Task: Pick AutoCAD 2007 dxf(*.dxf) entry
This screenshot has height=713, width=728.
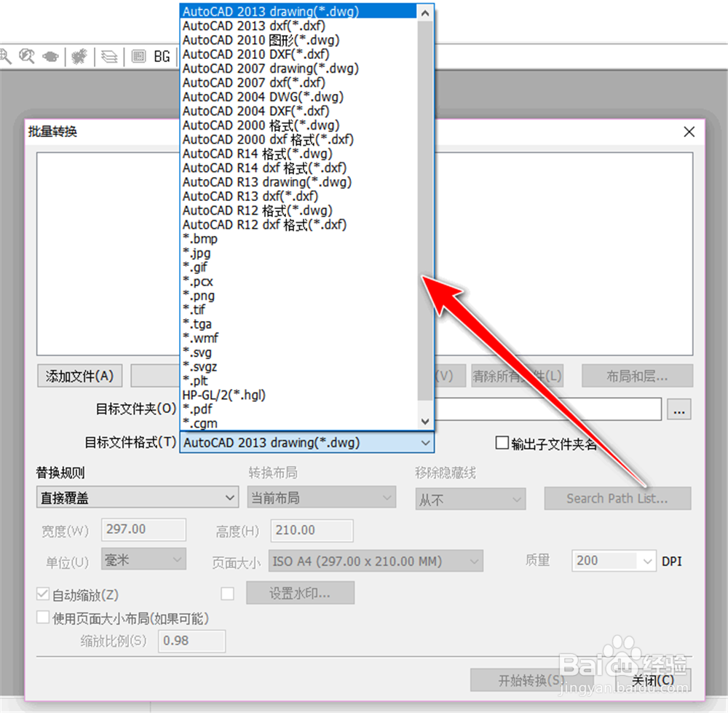Action: (x=298, y=83)
